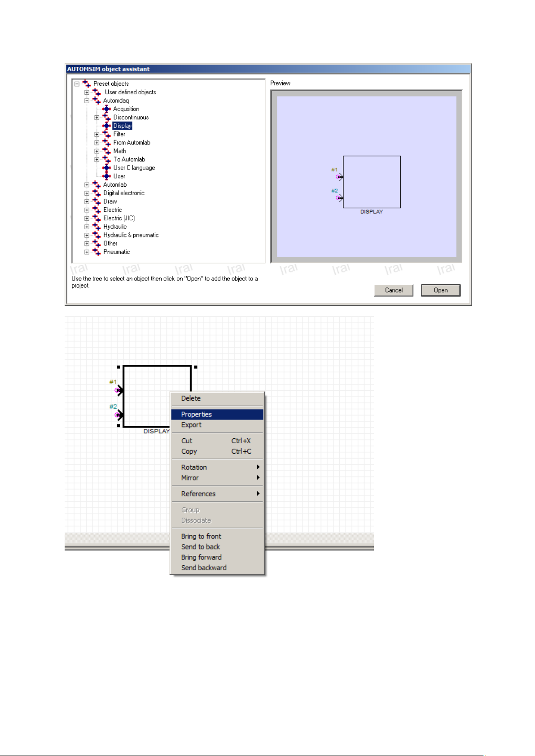
Task: Select Send backward menu entry
Action: [x=217, y=568]
